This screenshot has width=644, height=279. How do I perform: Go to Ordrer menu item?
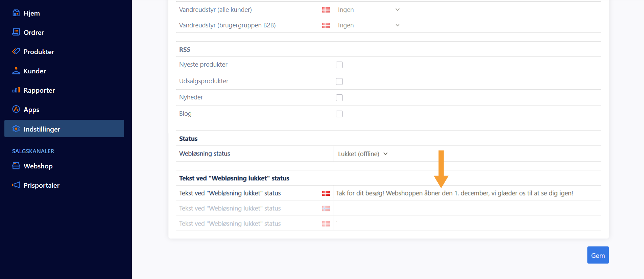[x=34, y=32]
